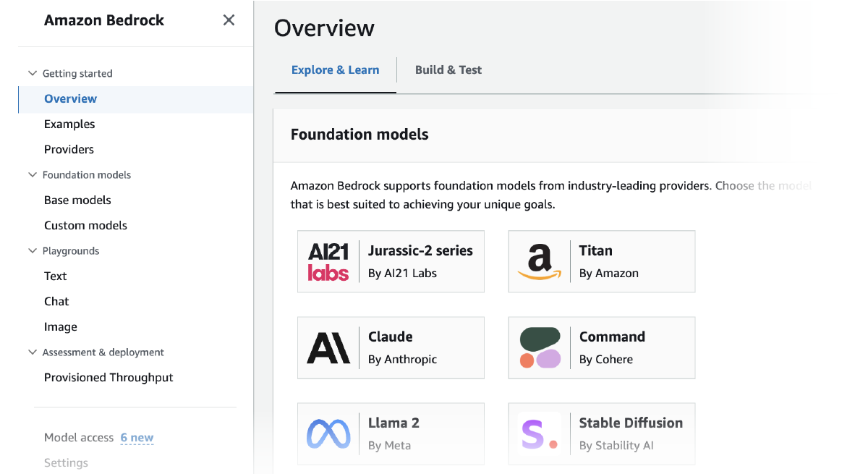
Task: Collapse the Playgrounds section
Action: pyautogui.click(x=32, y=250)
